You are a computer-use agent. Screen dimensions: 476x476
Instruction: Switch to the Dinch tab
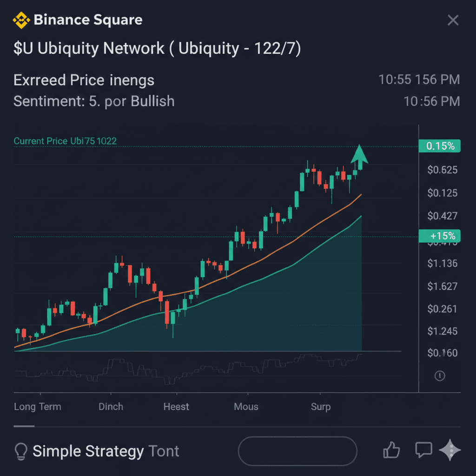(x=111, y=407)
